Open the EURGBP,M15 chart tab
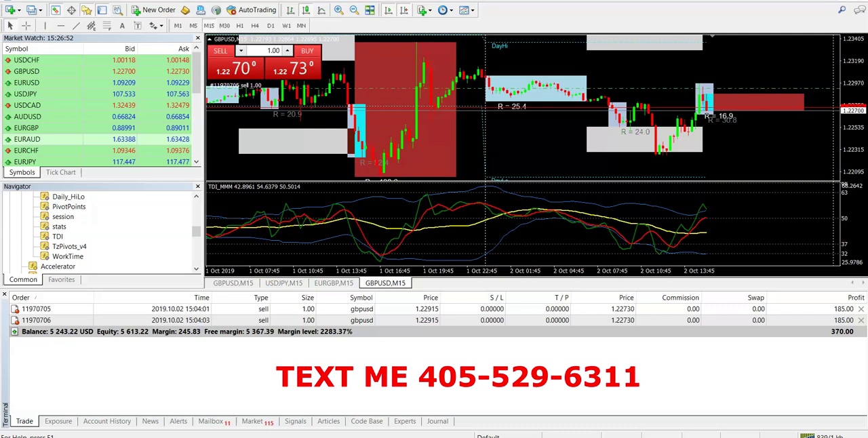Viewport: 868px width, 438px height. pos(334,283)
